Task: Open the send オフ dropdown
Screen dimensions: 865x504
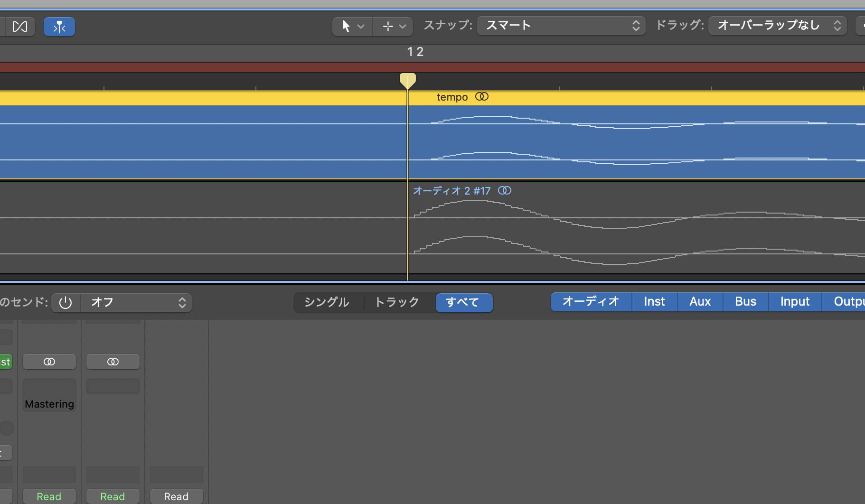Action: click(x=136, y=303)
